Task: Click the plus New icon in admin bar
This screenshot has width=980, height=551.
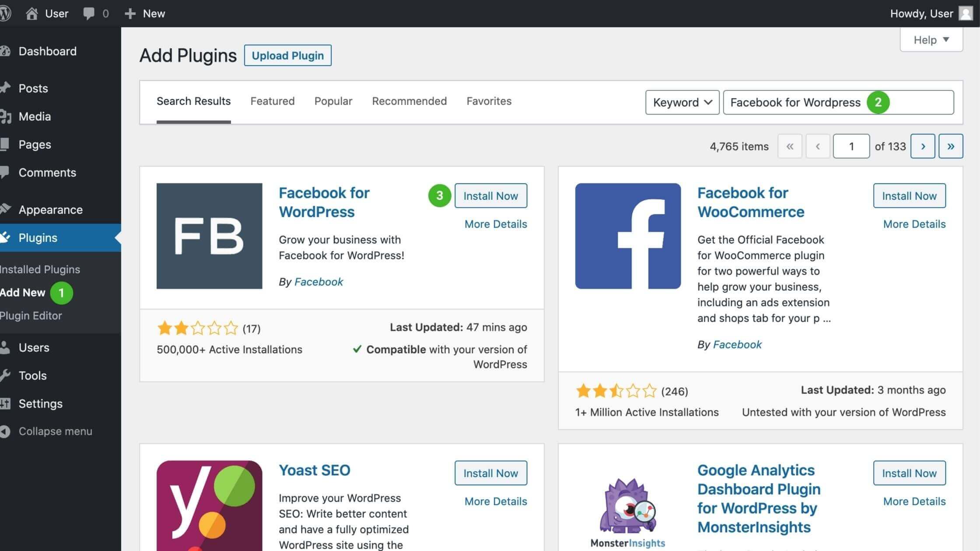Action: 130,14
